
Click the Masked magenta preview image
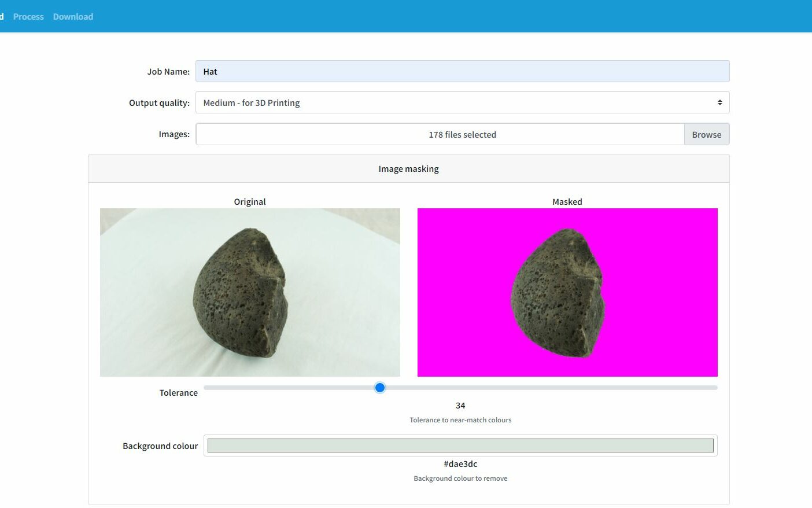tap(567, 292)
